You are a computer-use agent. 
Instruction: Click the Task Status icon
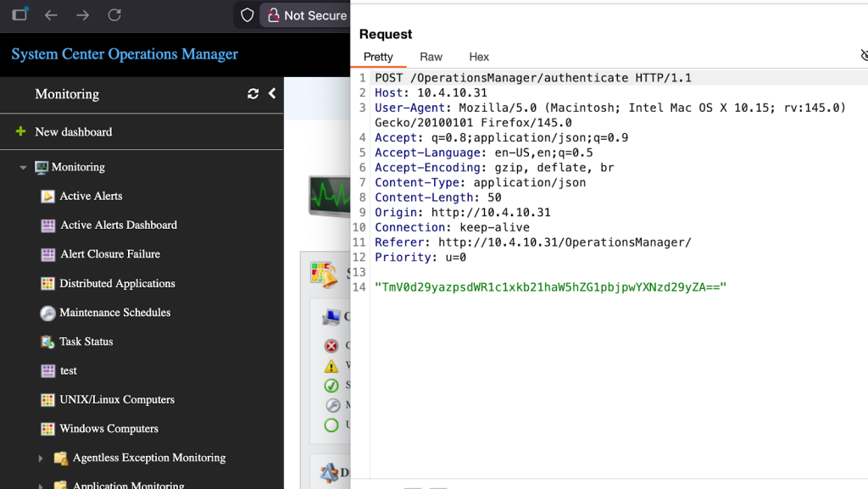(x=48, y=342)
